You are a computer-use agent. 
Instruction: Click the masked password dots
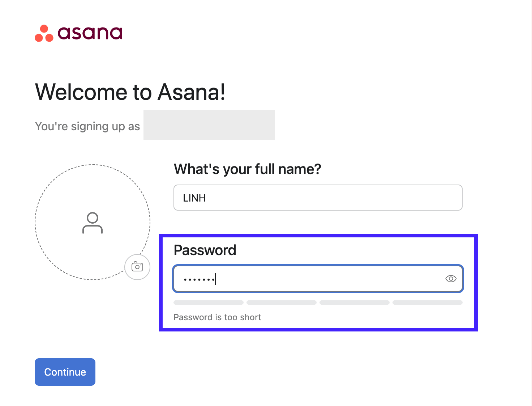point(199,279)
